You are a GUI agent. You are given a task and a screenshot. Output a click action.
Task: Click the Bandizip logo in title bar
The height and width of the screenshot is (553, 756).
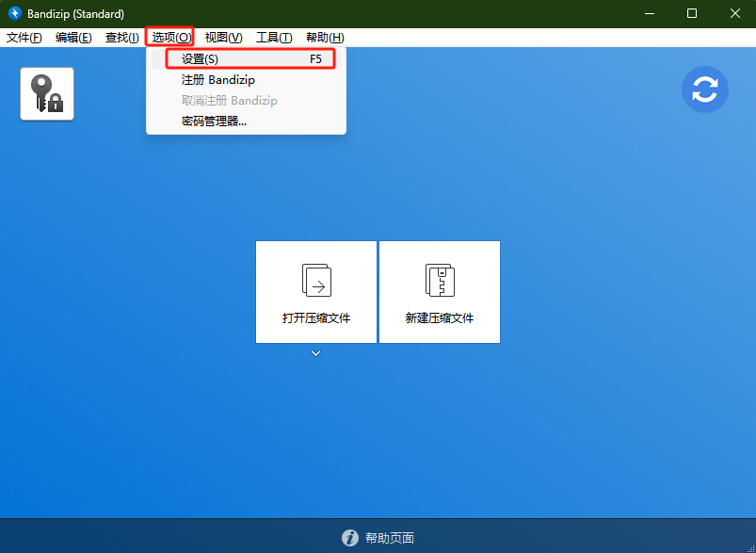14,14
